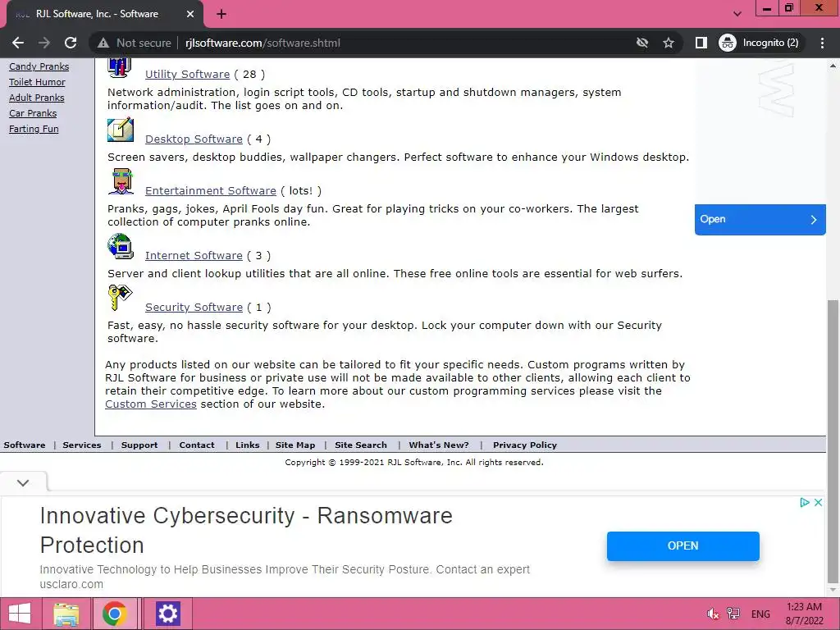
Task: Click the Internet Software globe icon
Action: point(121,246)
